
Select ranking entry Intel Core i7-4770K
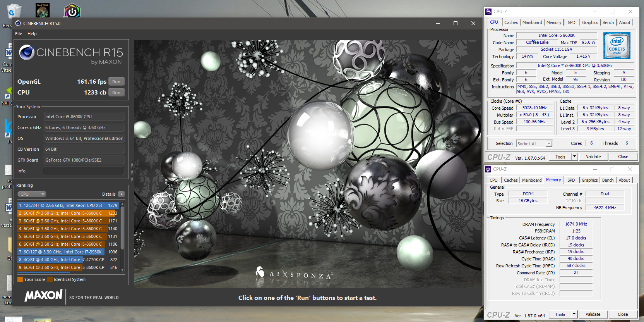pyautogui.click(x=68, y=260)
